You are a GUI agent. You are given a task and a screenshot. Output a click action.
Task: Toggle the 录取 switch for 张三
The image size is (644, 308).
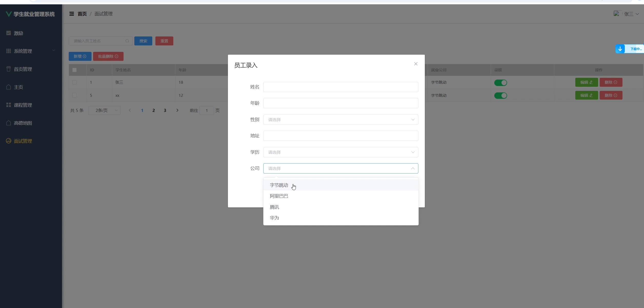coord(500,83)
